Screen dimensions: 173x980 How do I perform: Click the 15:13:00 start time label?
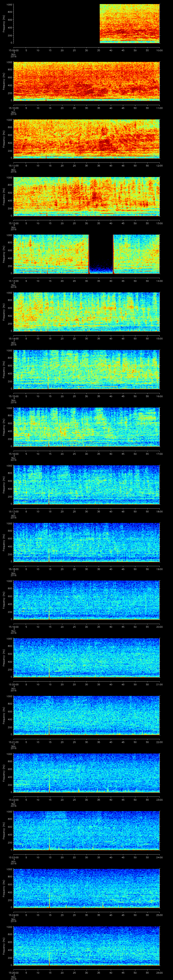click(x=13, y=281)
